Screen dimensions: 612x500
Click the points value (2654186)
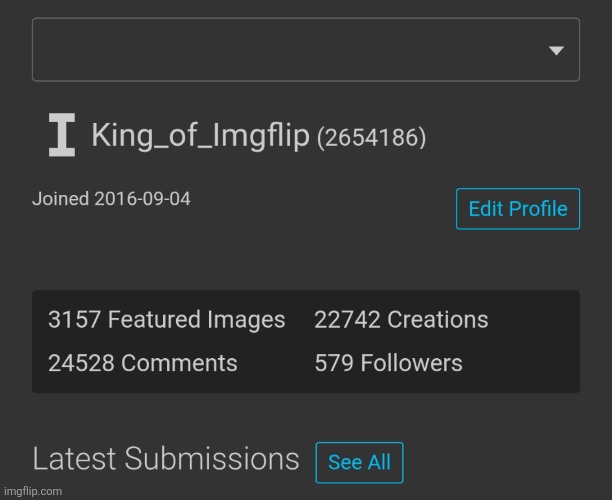point(372,138)
